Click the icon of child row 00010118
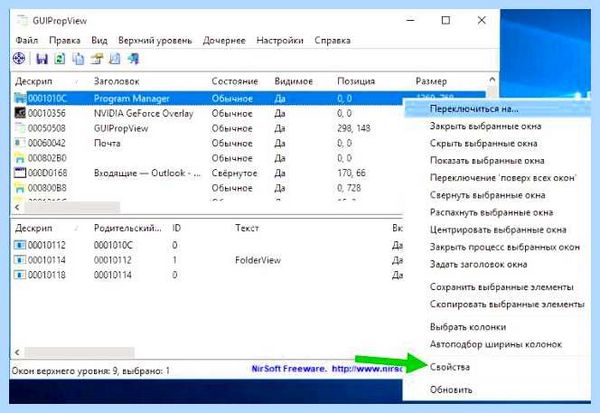 tap(20, 274)
